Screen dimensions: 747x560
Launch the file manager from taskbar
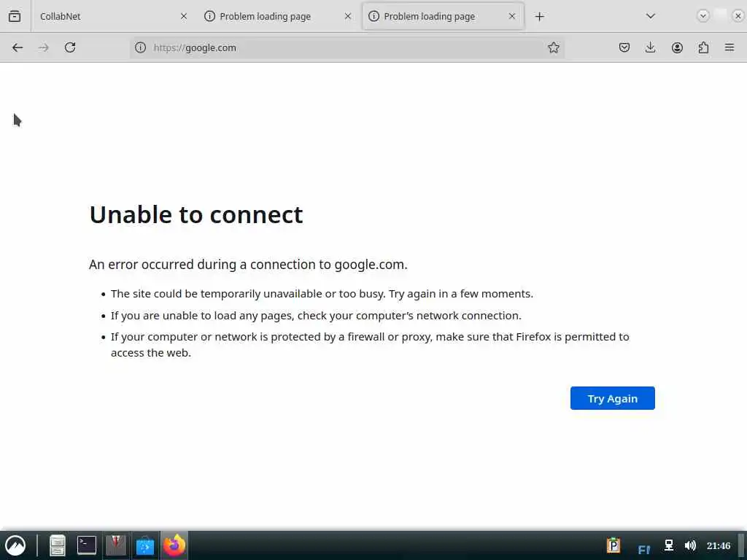coord(57,545)
